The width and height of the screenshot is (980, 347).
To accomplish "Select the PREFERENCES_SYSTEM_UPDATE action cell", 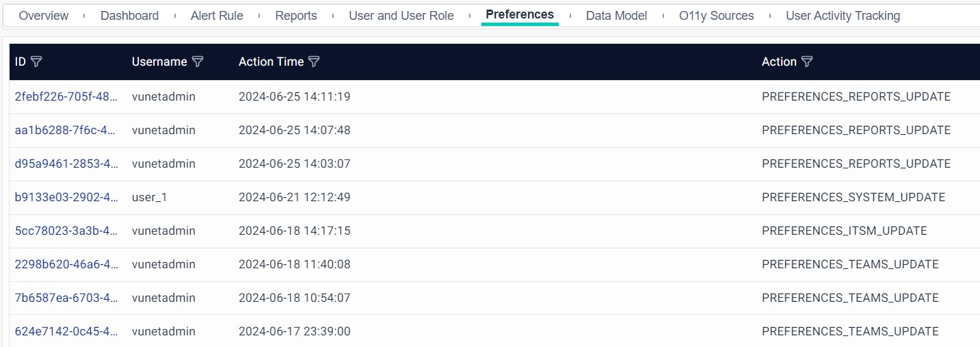I will tap(853, 197).
